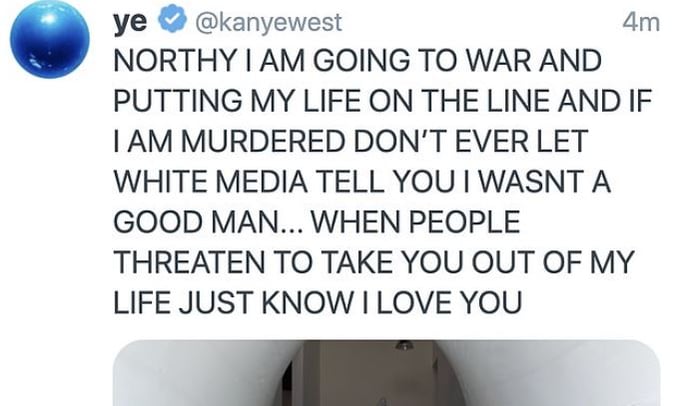Click the 'DON'T EVER LET' phrase
This screenshot has height=406, width=675.
(x=470, y=141)
